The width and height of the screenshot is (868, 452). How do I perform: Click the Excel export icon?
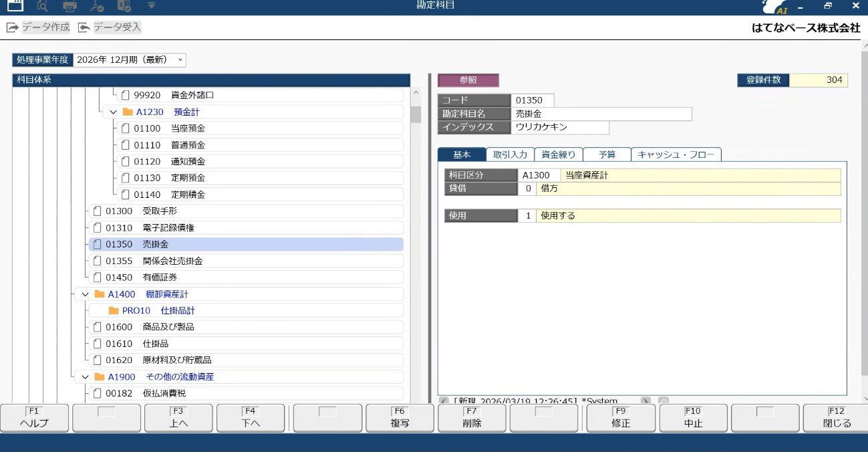click(x=124, y=6)
